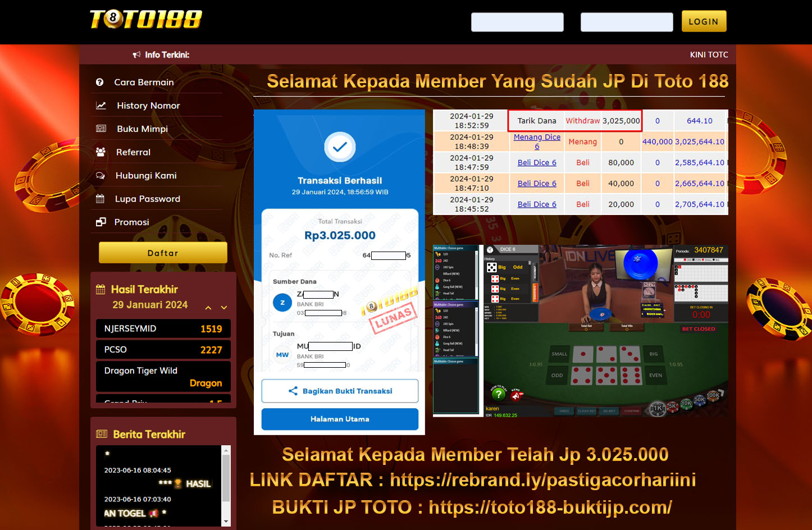The height and width of the screenshot is (530, 812).
Task: Open Beli Dice 6 link at 18:47:10
Action: pos(537,183)
